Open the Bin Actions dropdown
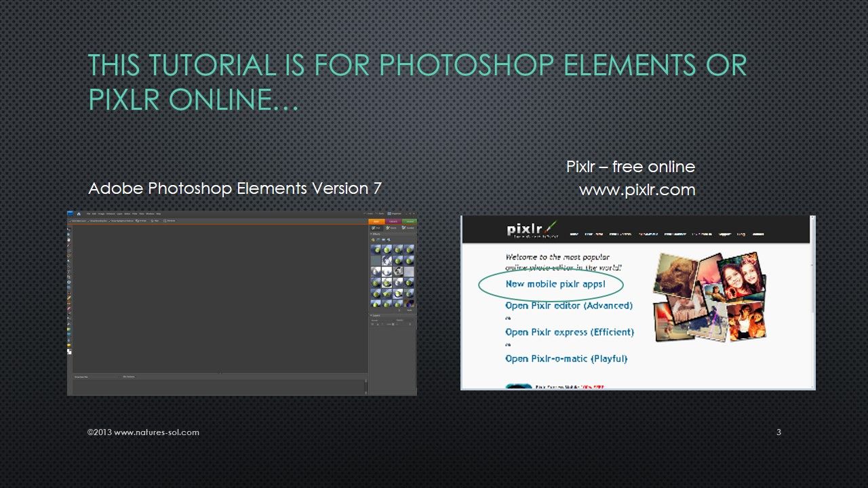Viewport: 868px width, 488px height. pos(130,376)
